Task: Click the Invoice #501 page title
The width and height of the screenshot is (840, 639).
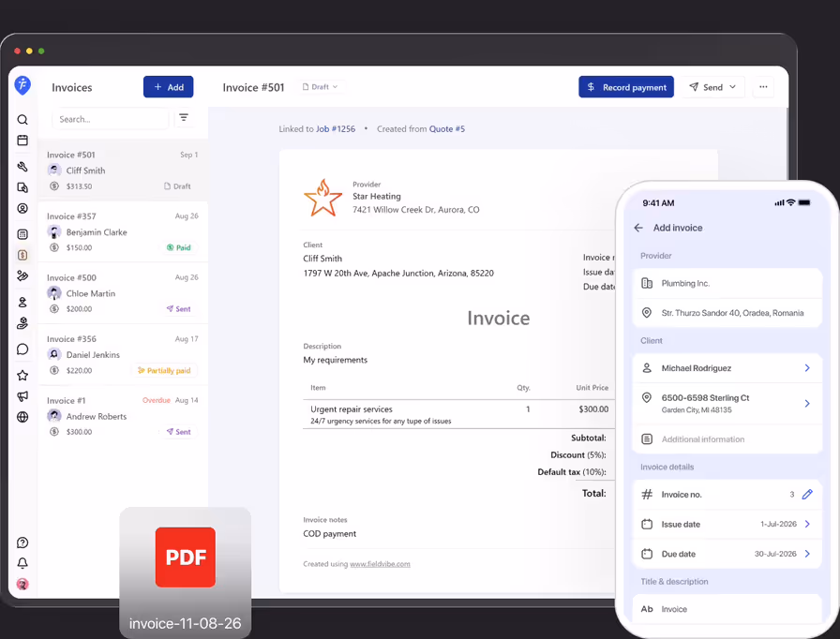Action: [x=253, y=87]
